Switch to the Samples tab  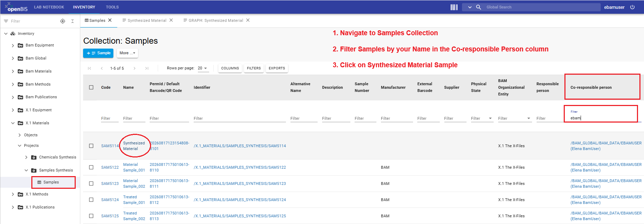click(95, 20)
